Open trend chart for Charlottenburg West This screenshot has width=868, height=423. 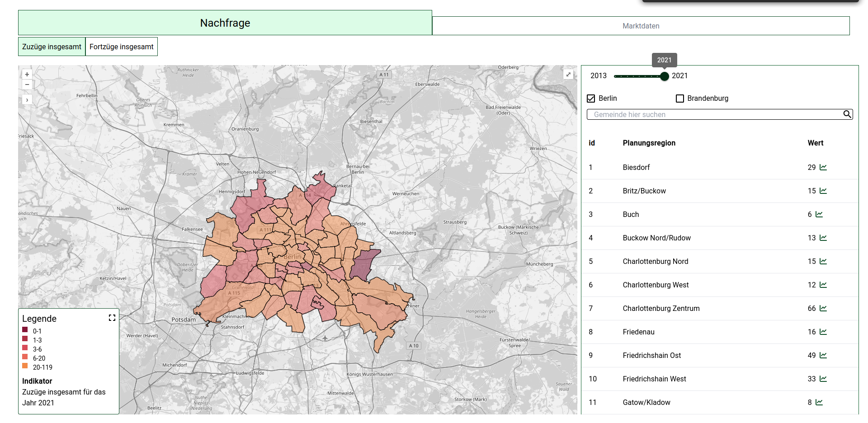pyautogui.click(x=823, y=285)
